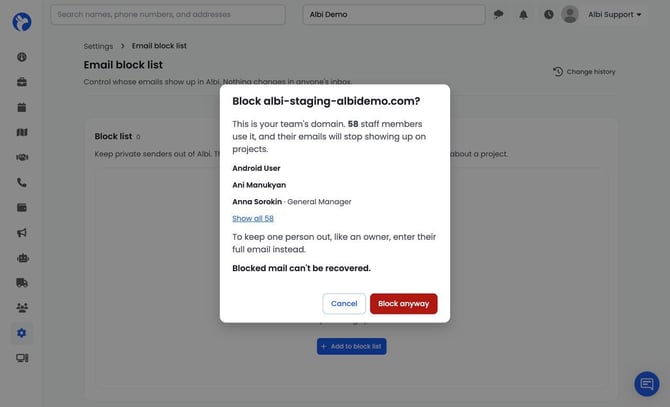Image resolution: width=670 pixels, height=407 pixels.
Task: Open the truck equipment icon in sidebar
Action: 22,283
